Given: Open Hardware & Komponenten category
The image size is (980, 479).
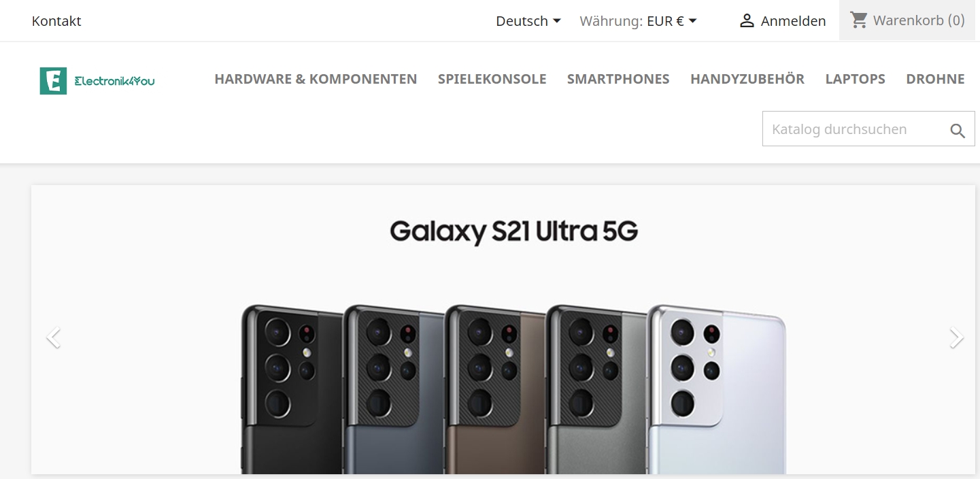Looking at the screenshot, I should coord(316,79).
